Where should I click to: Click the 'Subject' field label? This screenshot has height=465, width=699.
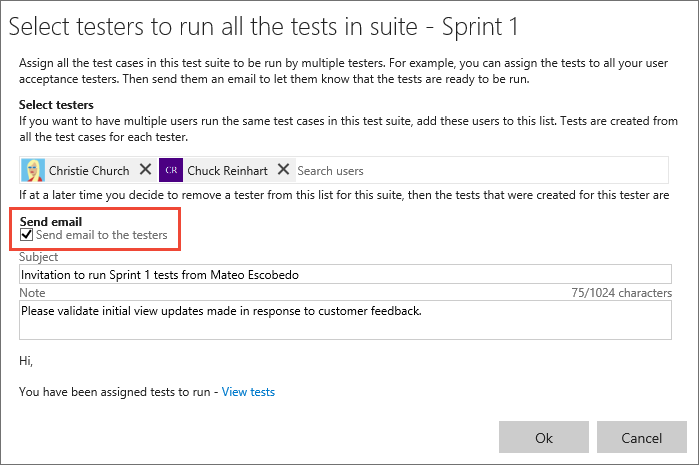(x=39, y=257)
